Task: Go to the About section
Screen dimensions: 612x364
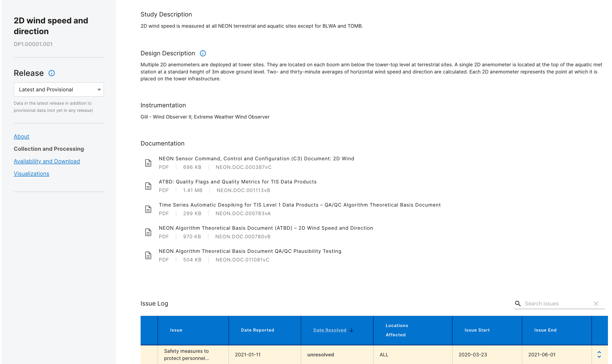Action: pyautogui.click(x=21, y=136)
